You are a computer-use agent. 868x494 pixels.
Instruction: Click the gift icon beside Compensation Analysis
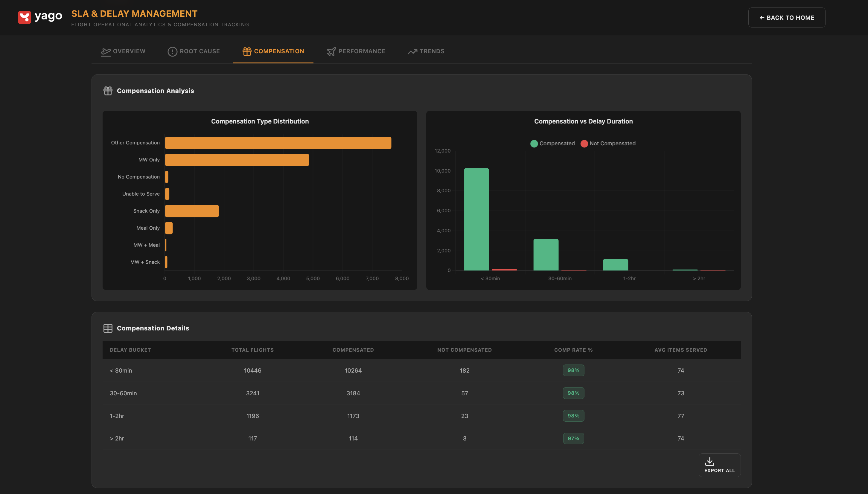(x=108, y=91)
